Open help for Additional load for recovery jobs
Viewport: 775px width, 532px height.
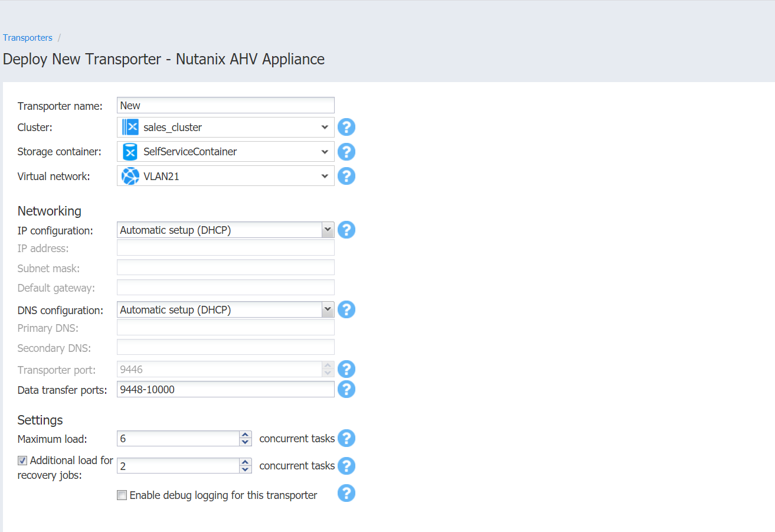[346, 466]
